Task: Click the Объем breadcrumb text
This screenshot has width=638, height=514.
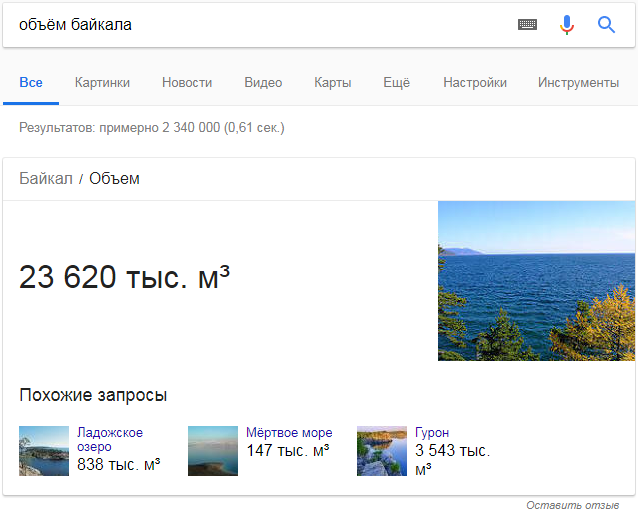Action: click(x=114, y=179)
